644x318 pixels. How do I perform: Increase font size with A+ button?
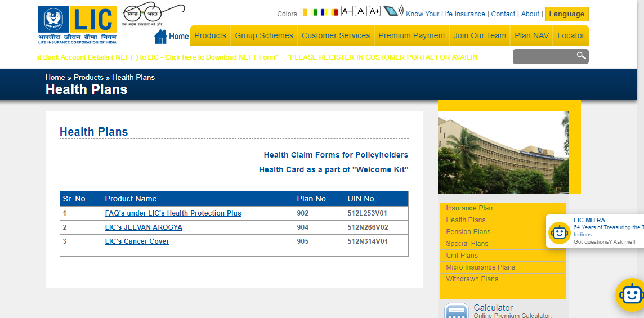click(374, 11)
